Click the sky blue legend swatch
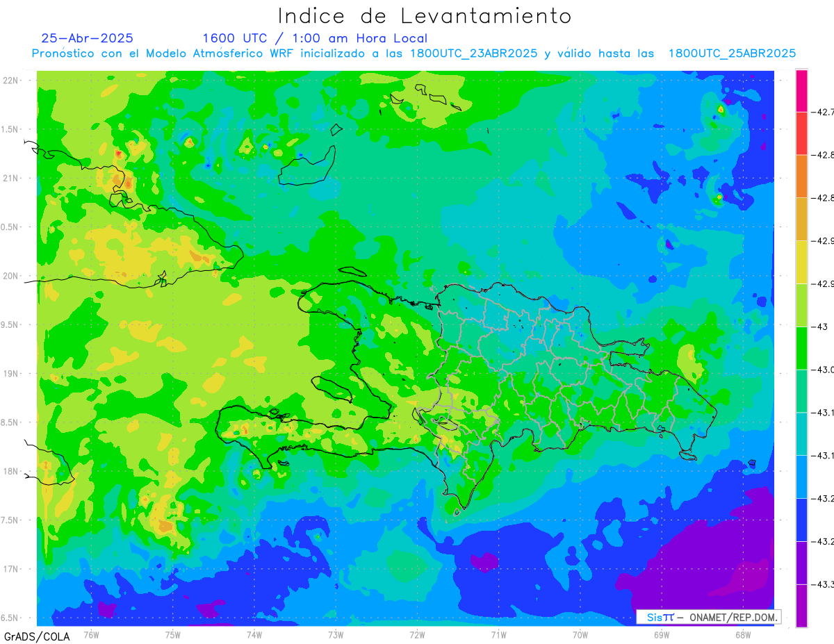The height and width of the screenshot is (644, 834). pos(801,476)
